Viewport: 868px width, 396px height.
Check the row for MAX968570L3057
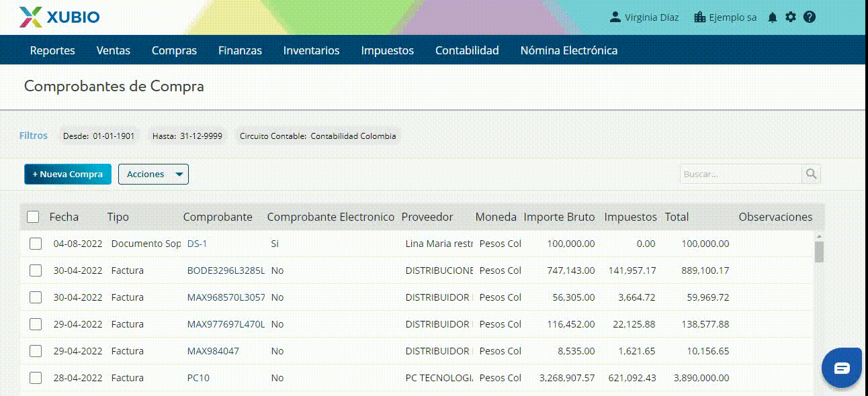36,297
